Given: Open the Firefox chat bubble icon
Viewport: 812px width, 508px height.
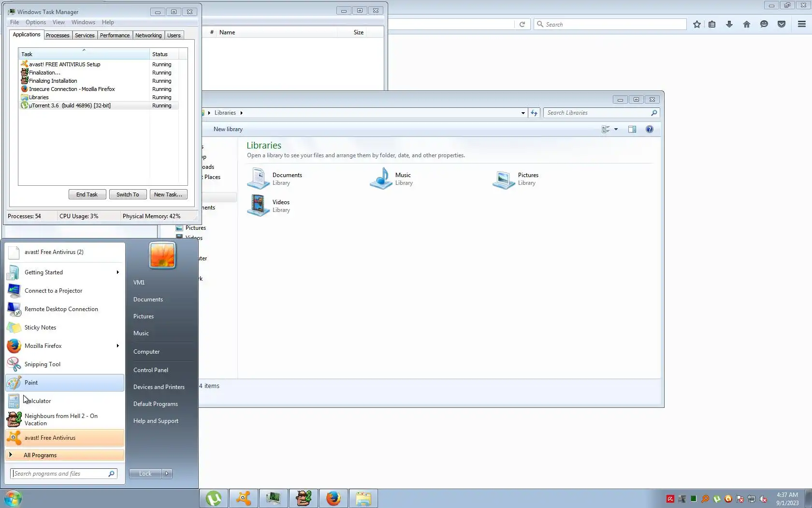Looking at the screenshot, I should (764, 24).
